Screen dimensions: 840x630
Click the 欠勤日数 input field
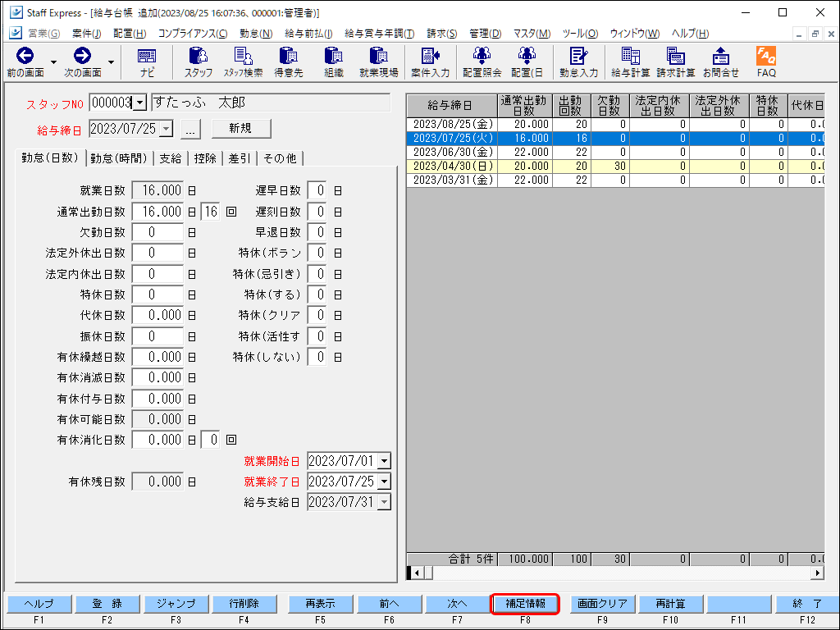157,232
